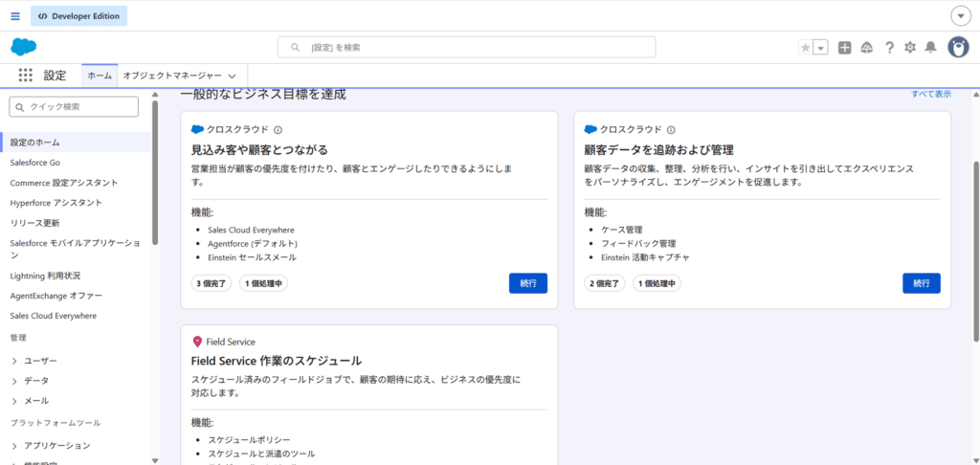
Task: Click the Einstein セールスメール list item
Action: tap(253, 256)
